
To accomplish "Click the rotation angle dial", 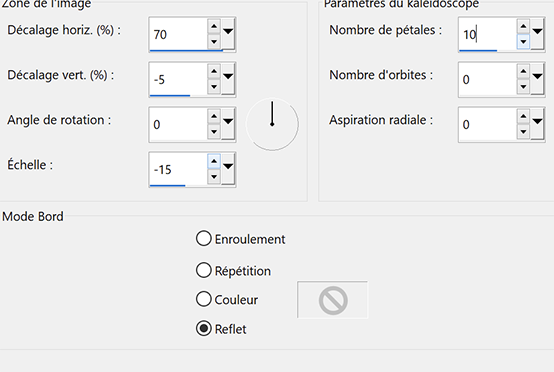I will click(272, 124).
